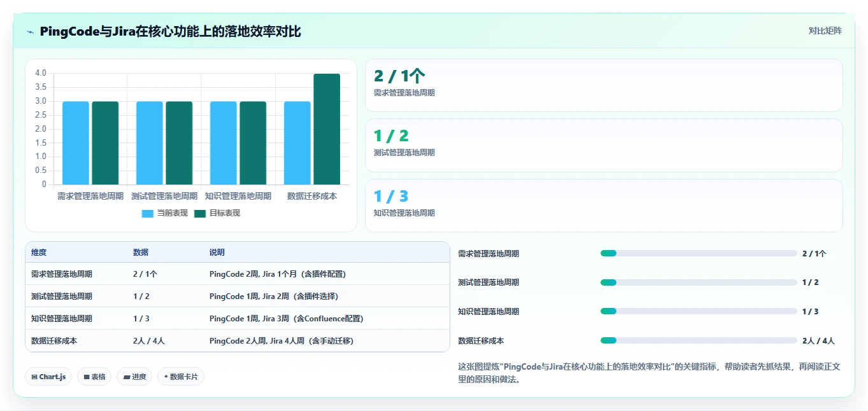The height and width of the screenshot is (411, 868).
Task: Click the 数据 column header
Action: [141, 253]
